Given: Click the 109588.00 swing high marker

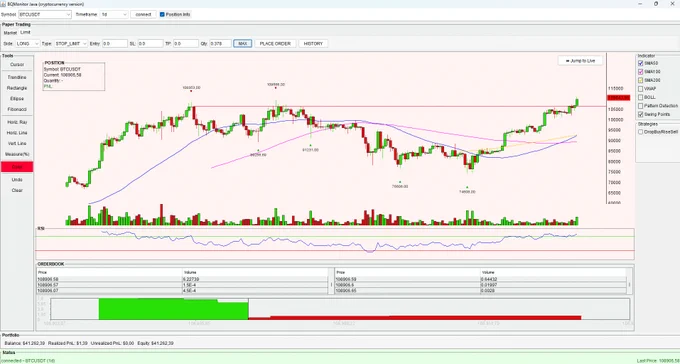Looking at the screenshot, I should click(276, 85).
